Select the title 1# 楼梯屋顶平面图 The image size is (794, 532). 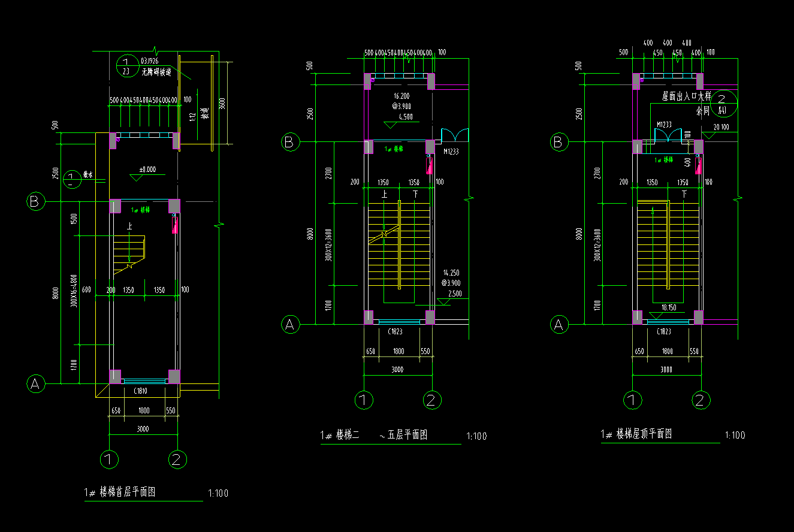click(x=636, y=434)
